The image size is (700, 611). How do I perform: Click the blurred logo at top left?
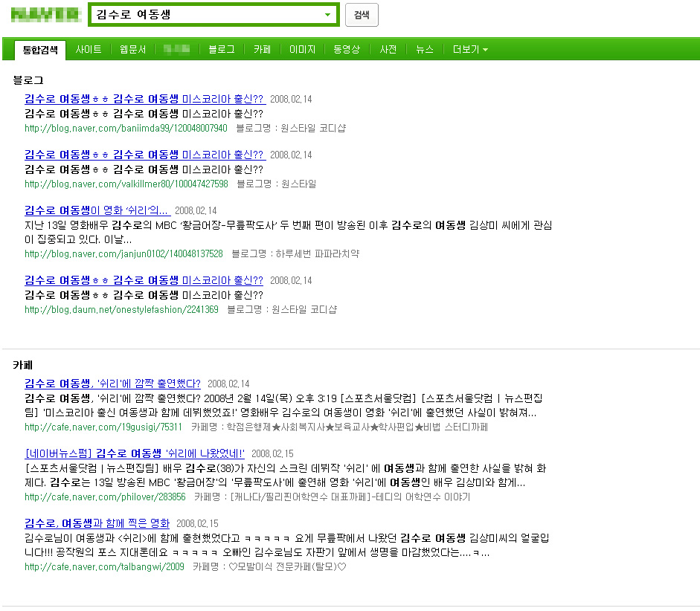[45, 15]
